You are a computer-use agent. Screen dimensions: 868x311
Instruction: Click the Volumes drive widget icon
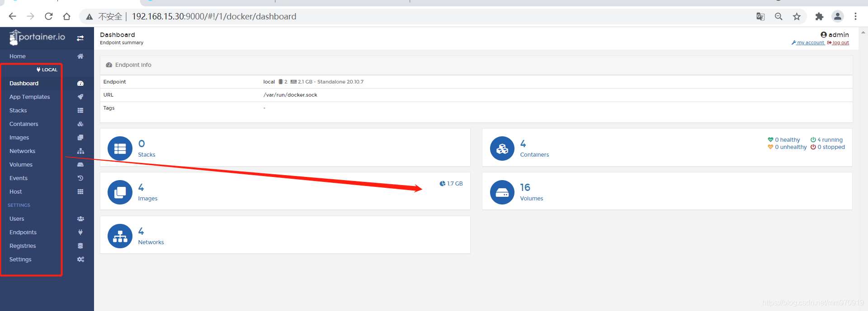pyautogui.click(x=502, y=192)
